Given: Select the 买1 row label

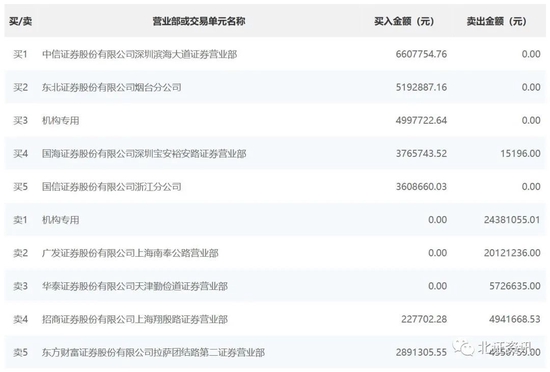Looking at the screenshot, I should coord(20,54).
